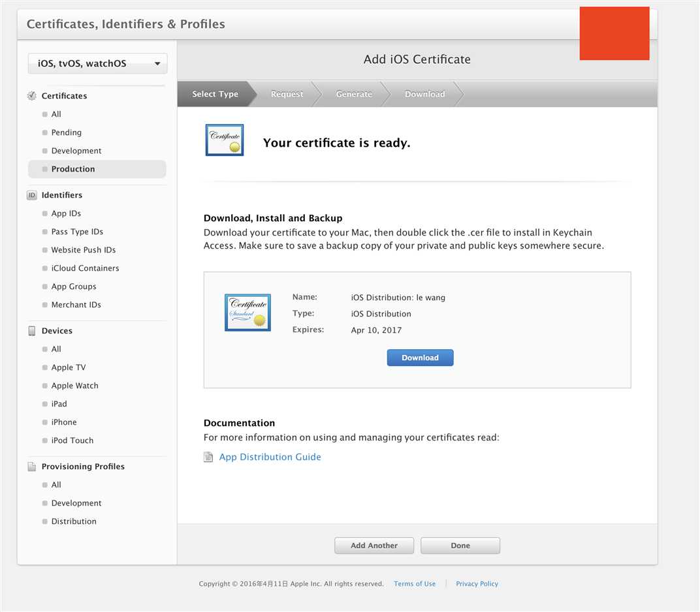
Task: Click the Provisioning Profiles section heading
Action: point(83,467)
